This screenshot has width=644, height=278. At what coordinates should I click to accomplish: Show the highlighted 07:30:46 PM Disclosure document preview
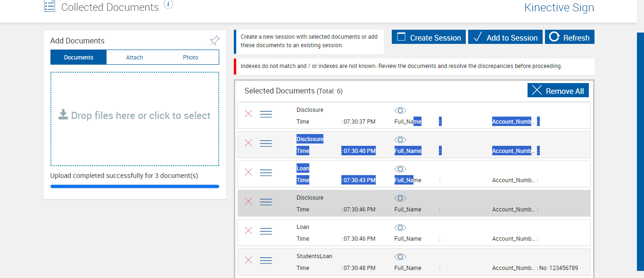(x=400, y=198)
